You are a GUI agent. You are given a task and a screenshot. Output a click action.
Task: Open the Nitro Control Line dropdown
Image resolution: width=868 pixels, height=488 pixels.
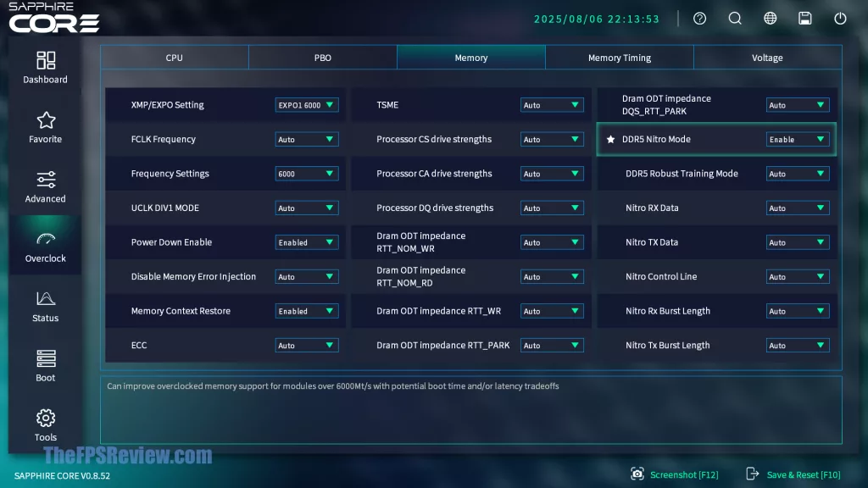point(798,277)
